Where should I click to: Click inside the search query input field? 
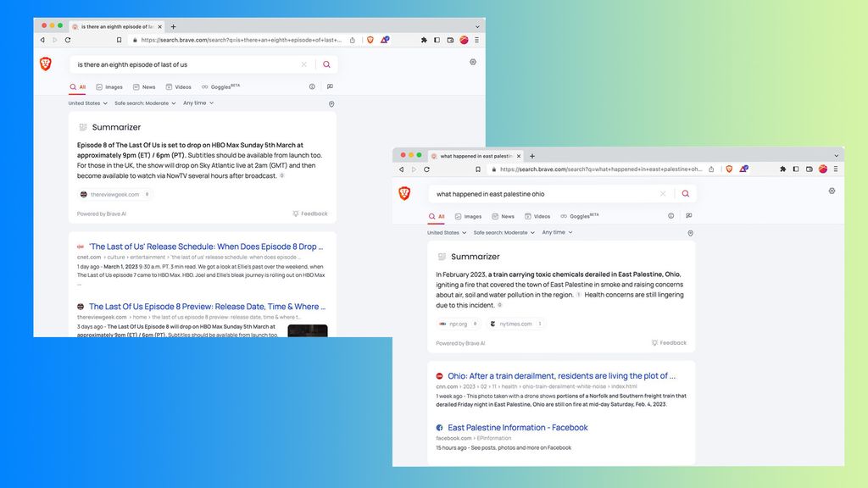(526, 194)
